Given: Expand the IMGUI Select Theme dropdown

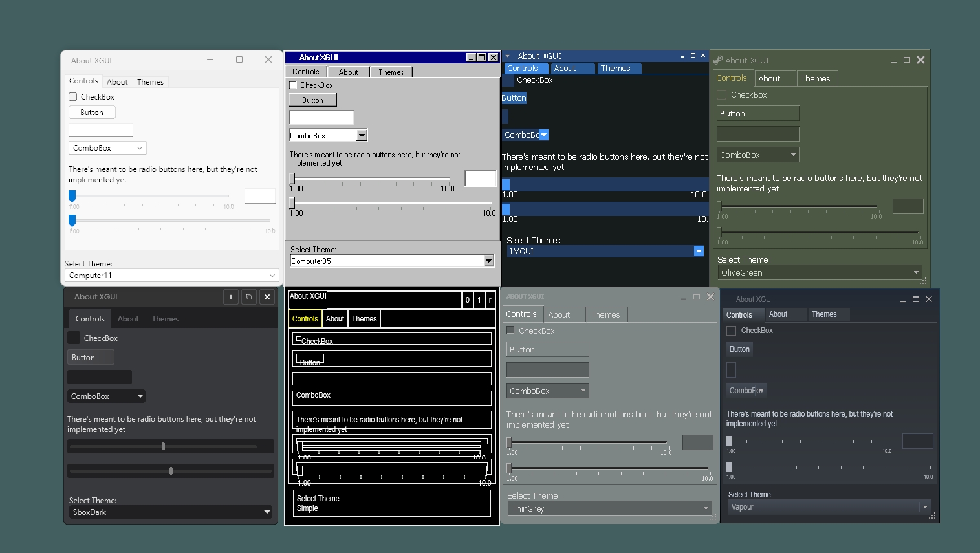Looking at the screenshot, I should [x=699, y=251].
